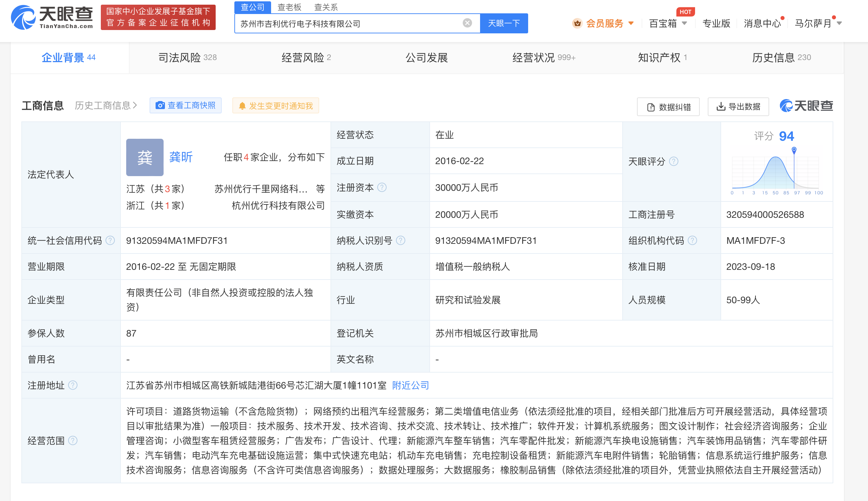
Task: Click the 天眼一下 search button
Action: (504, 23)
